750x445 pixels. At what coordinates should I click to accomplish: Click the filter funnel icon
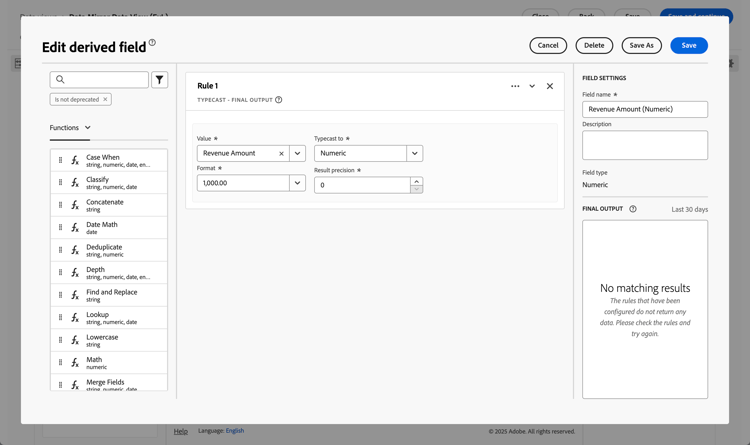click(x=160, y=79)
